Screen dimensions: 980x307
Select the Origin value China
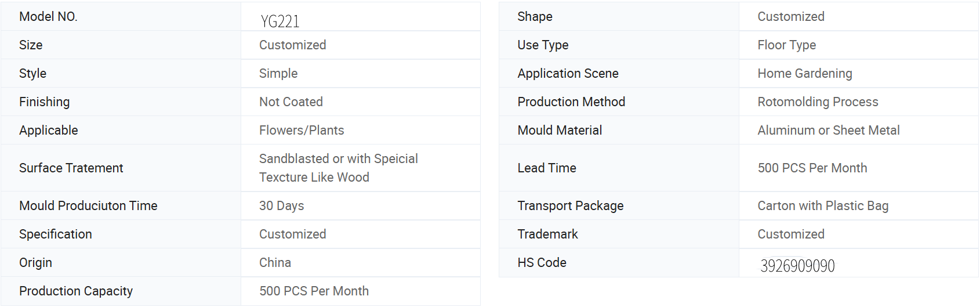pyautogui.click(x=275, y=263)
